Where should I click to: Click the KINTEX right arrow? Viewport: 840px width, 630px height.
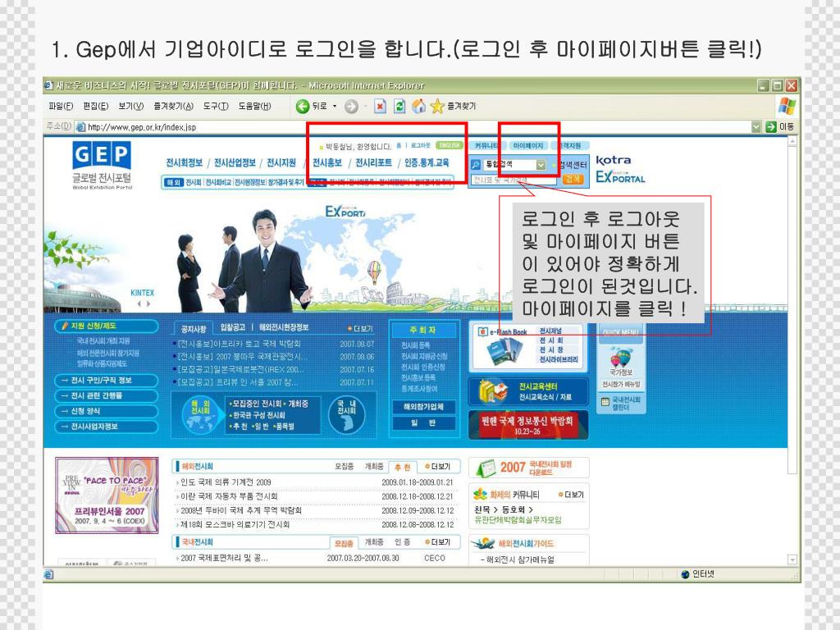pyautogui.click(x=148, y=304)
